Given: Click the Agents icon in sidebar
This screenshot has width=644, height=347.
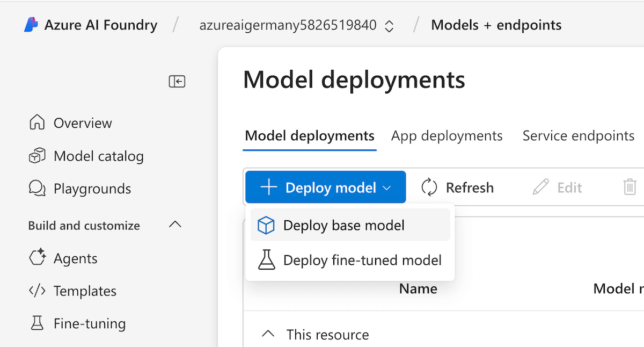Looking at the screenshot, I should pyautogui.click(x=36, y=258).
